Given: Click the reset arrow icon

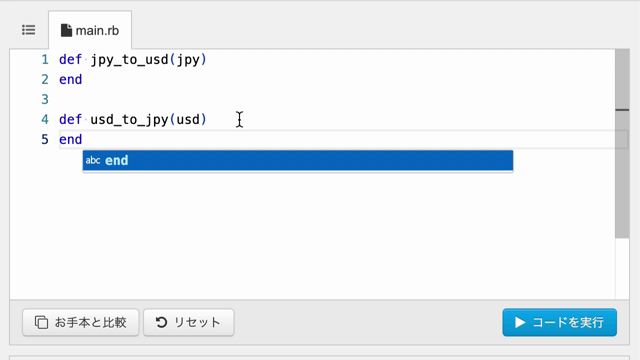Looking at the screenshot, I should pos(162,322).
